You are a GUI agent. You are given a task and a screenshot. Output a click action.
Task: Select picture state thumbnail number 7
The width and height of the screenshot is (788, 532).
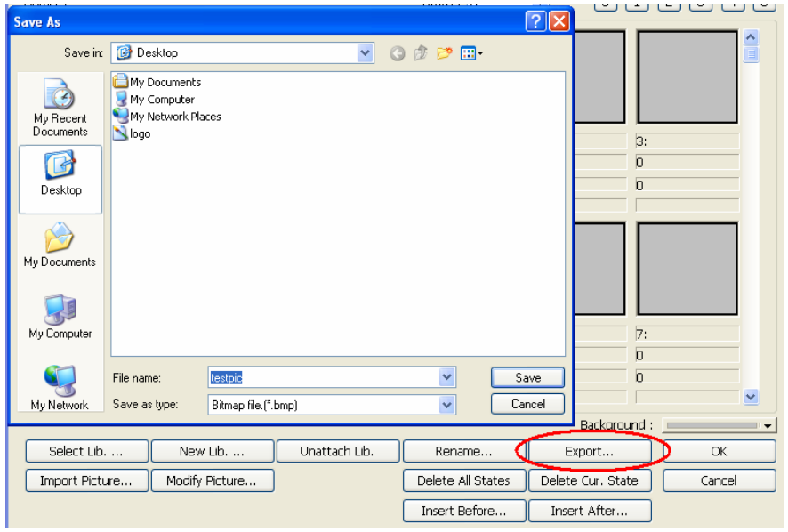[x=687, y=269]
